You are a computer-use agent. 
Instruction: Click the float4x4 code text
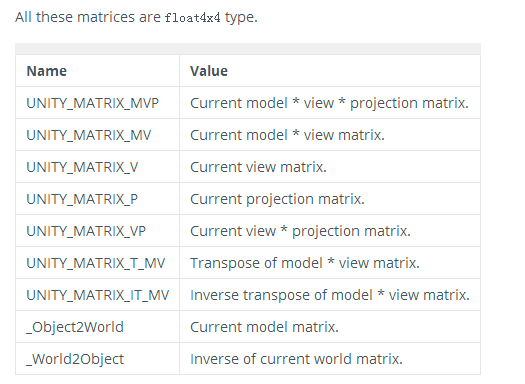coord(193,17)
